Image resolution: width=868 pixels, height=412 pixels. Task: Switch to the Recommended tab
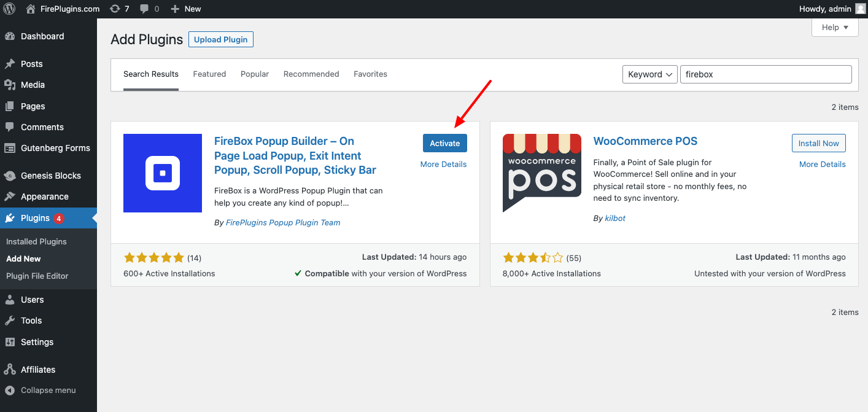[311, 74]
